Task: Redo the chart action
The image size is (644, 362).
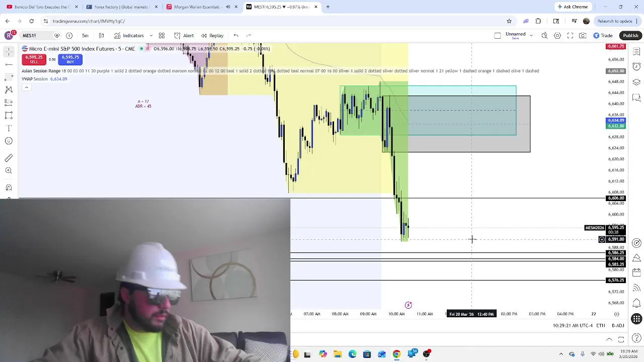Action: (x=249, y=36)
